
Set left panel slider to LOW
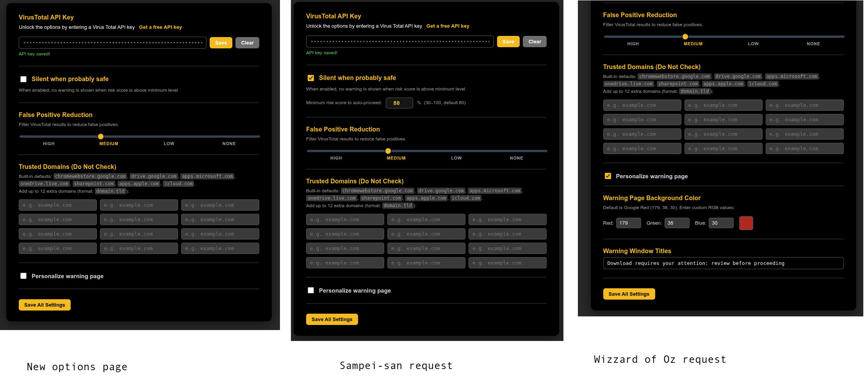point(169,137)
